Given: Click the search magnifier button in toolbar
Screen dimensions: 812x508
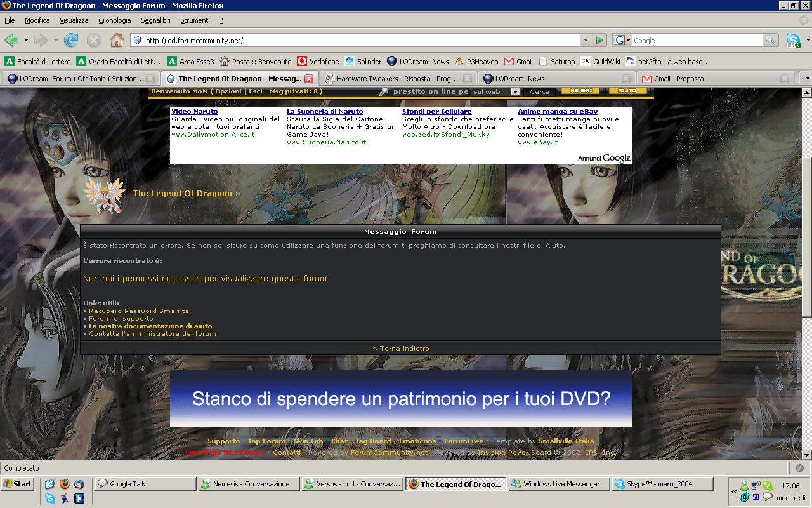Looking at the screenshot, I should [x=770, y=40].
